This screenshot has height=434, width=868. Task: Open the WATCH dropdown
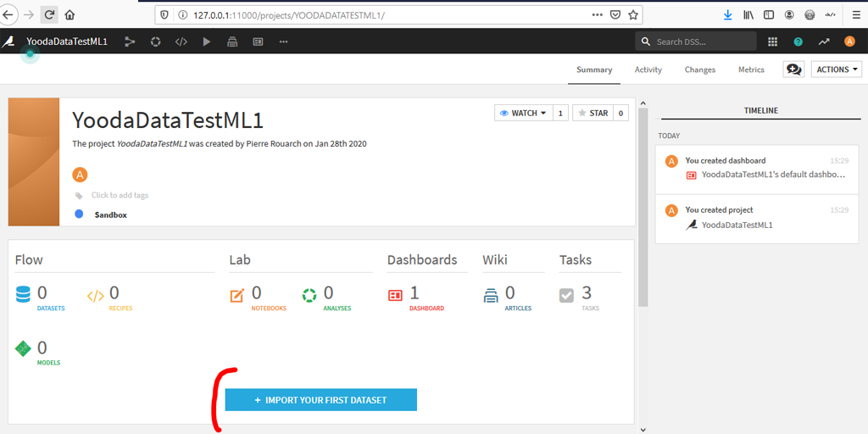523,113
